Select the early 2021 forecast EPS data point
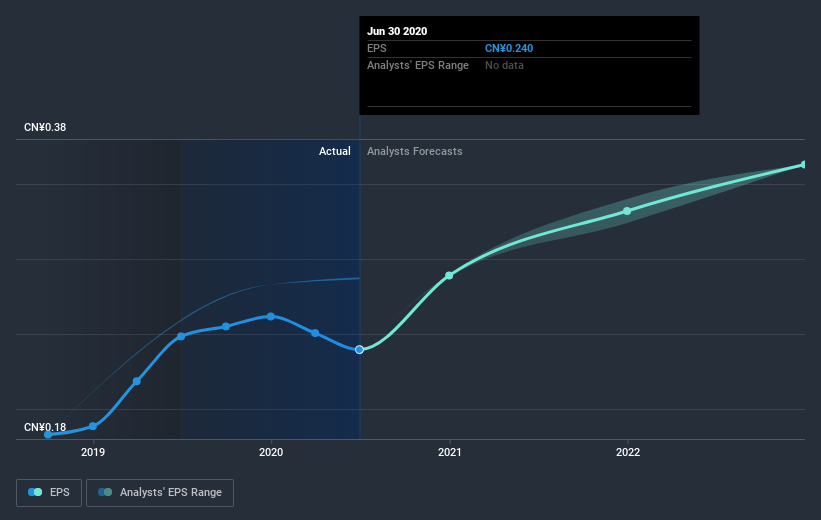The image size is (821, 520). (449, 275)
